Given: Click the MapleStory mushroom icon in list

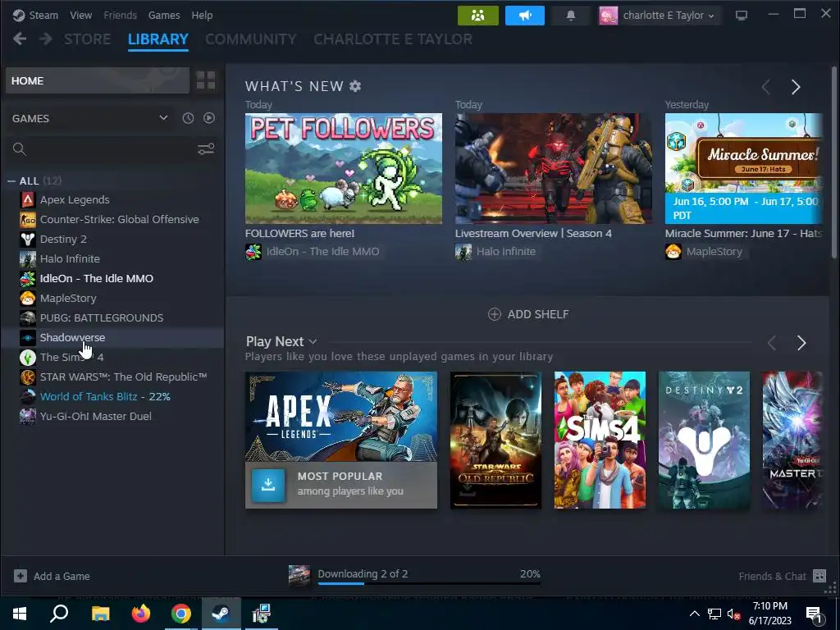Looking at the screenshot, I should pyautogui.click(x=27, y=298).
